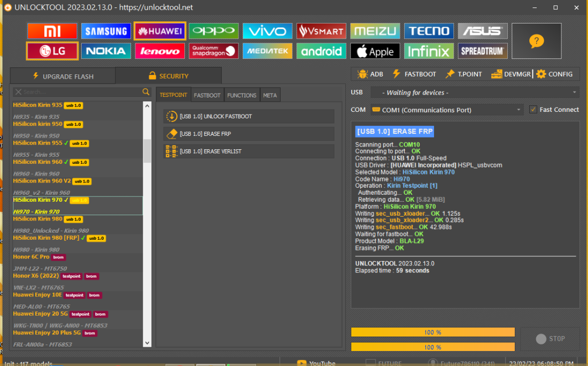Image resolution: width=588 pixels, height=366 pixels.
Task: Run [USB 1.0] ERASE VERLIST
Action: point(249,151)
